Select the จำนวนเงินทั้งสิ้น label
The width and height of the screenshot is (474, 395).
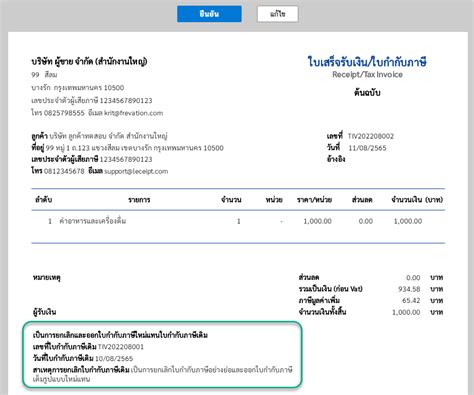tap(322, 312)
